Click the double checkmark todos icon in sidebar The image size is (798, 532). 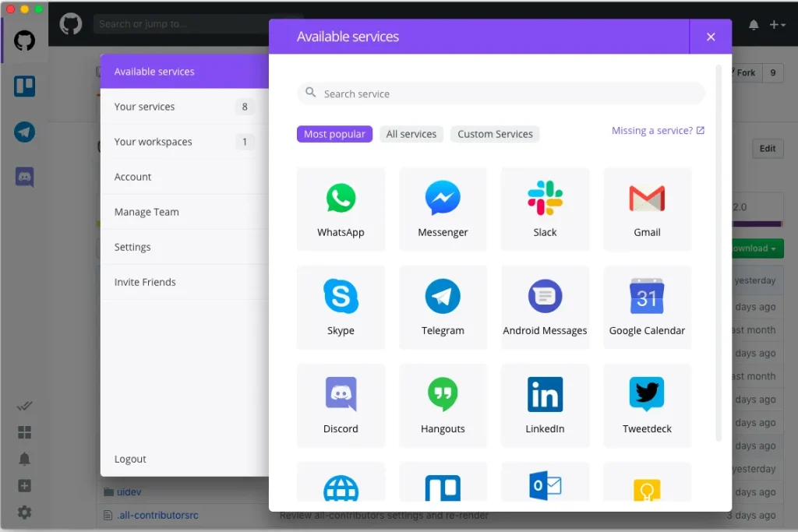click(x=24, y=406)
